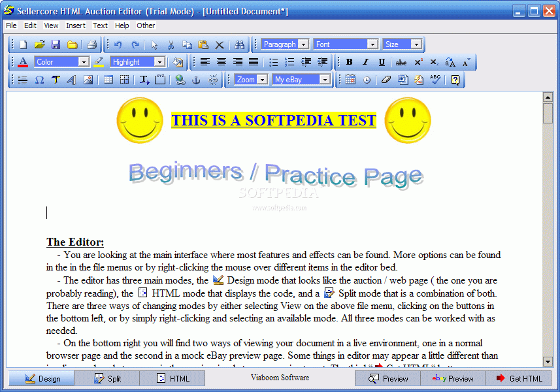Viewport: 560px width, 392px height.
Task: Insert hyperlink with the globe link icon
Action: [180, 80]
